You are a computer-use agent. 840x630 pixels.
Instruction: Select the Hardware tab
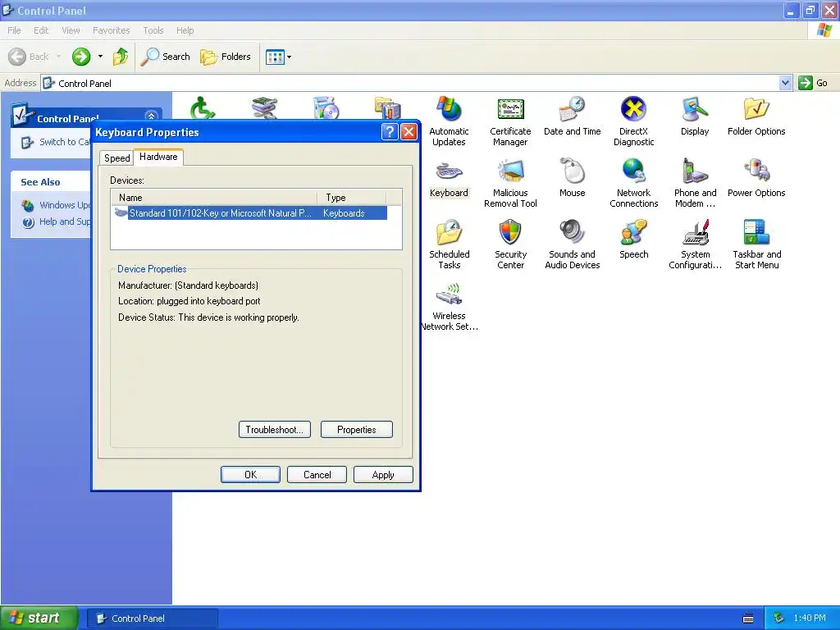pos(158,157)
